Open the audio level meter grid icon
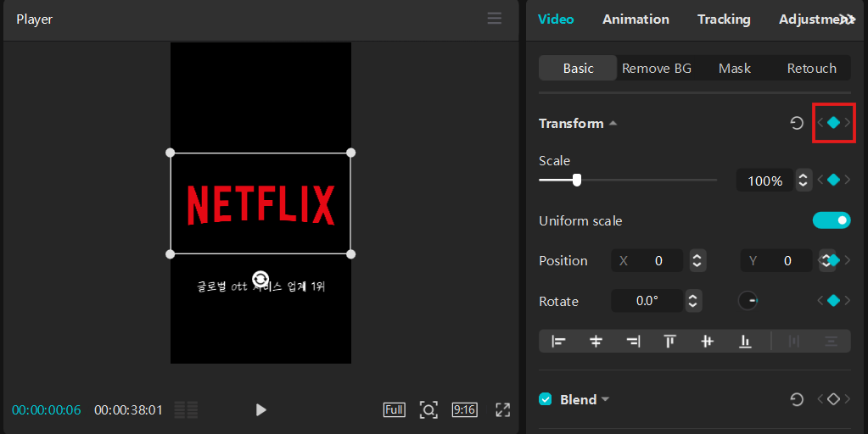This screenshot has width=868, height=434. 186,409
